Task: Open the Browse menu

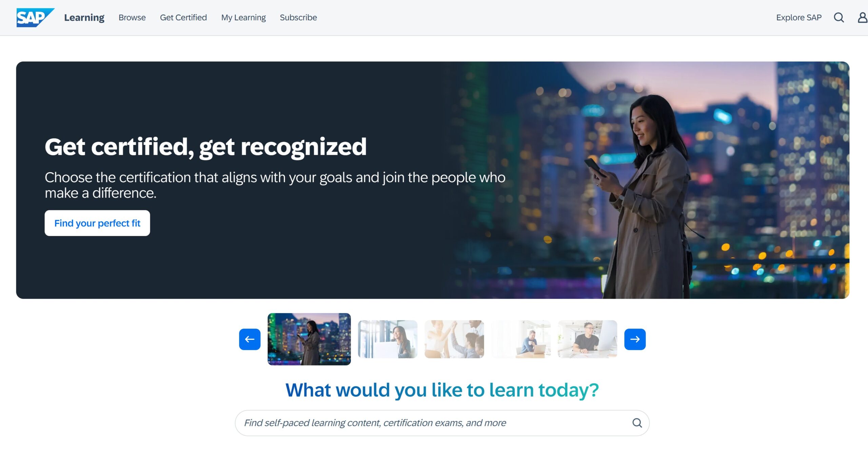Action: point(132,18)
